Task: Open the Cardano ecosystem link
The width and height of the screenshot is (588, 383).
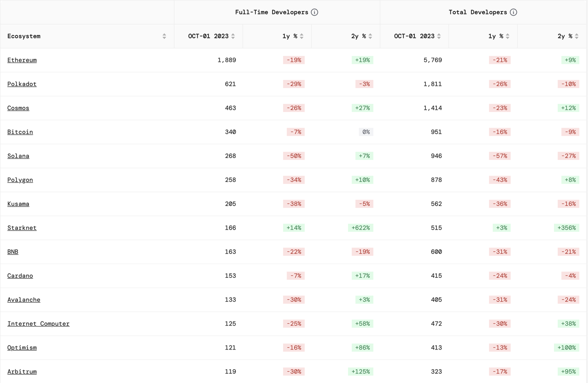Action: (x=20, y=276)
